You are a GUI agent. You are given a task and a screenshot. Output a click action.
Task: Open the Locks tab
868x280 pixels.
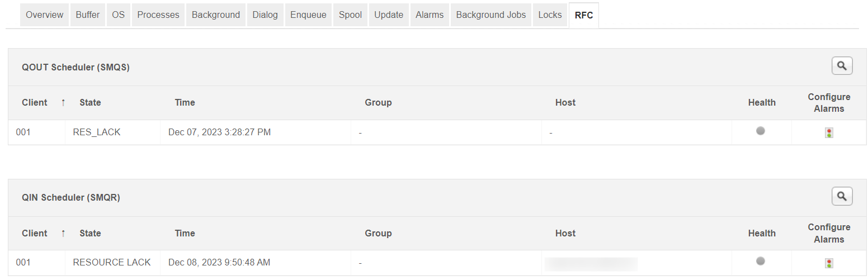[550, 15]
